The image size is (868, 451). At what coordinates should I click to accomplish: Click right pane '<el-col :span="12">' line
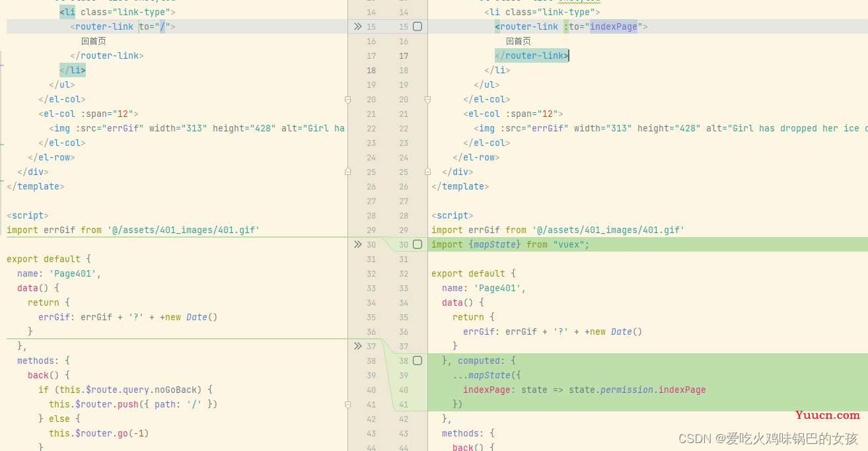pos(513,114)
